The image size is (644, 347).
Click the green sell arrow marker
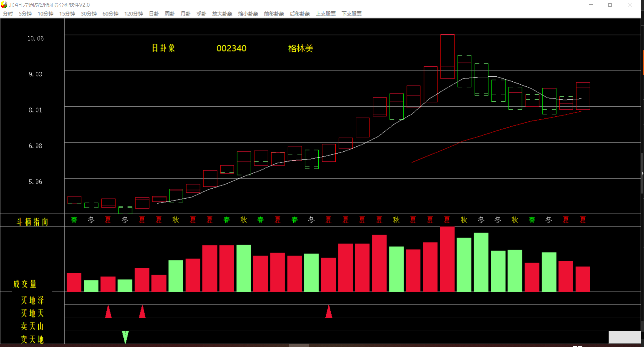click(x=125, y=337)
